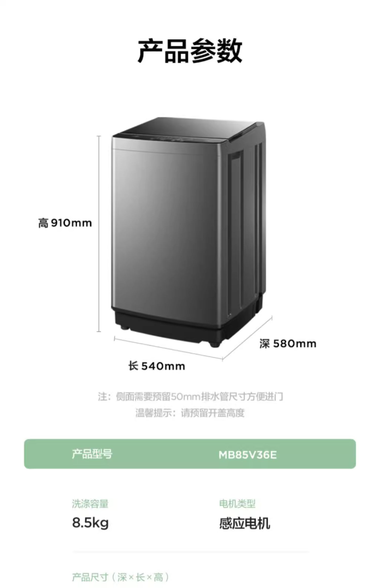Click the 8.5kg capacity value
380x588 pixels.
[90, 523]
